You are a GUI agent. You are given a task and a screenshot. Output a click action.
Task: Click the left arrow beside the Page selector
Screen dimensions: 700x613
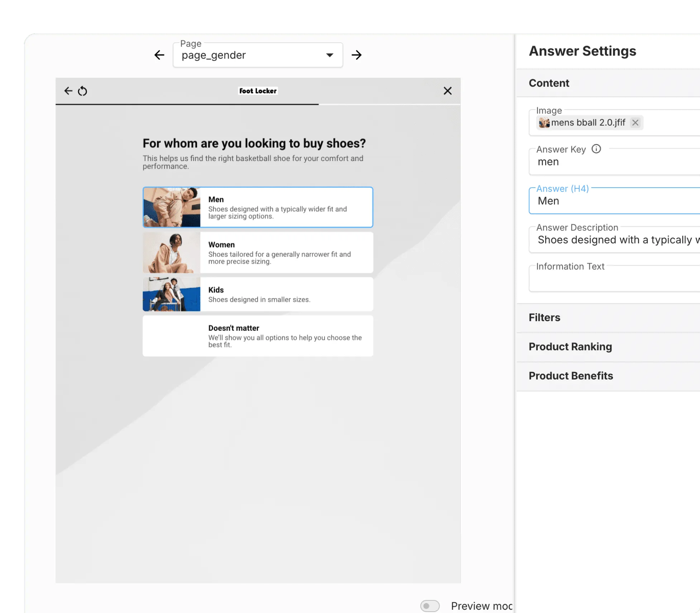click(x=159, y=54)
